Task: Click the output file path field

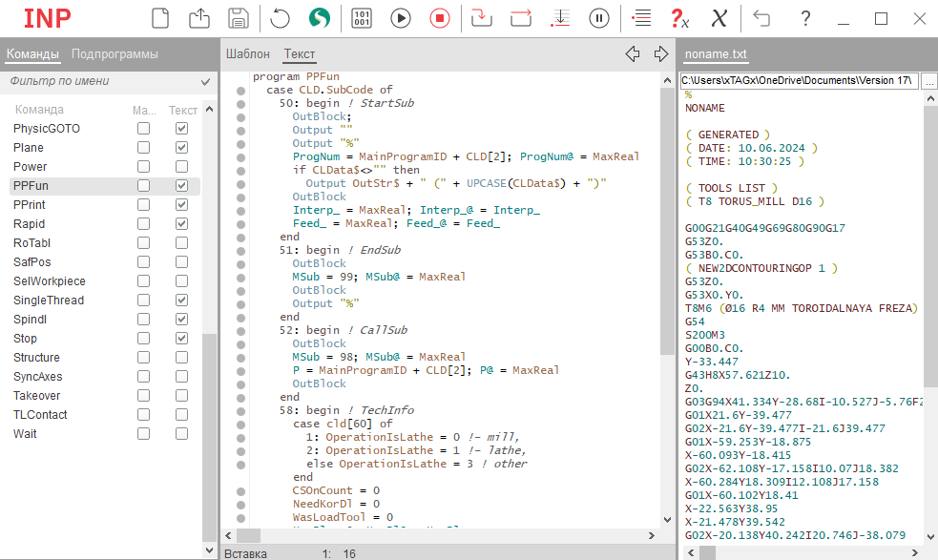Action: click(799, 81)
